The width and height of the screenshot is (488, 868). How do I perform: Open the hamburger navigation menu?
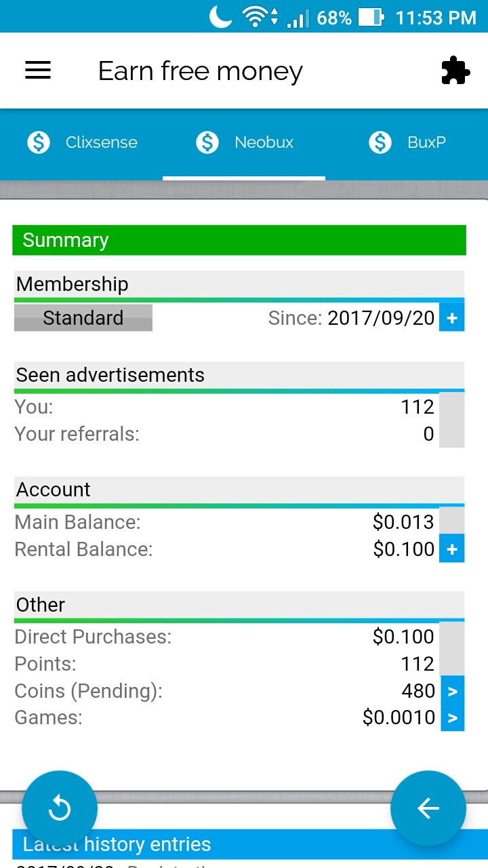38,71
